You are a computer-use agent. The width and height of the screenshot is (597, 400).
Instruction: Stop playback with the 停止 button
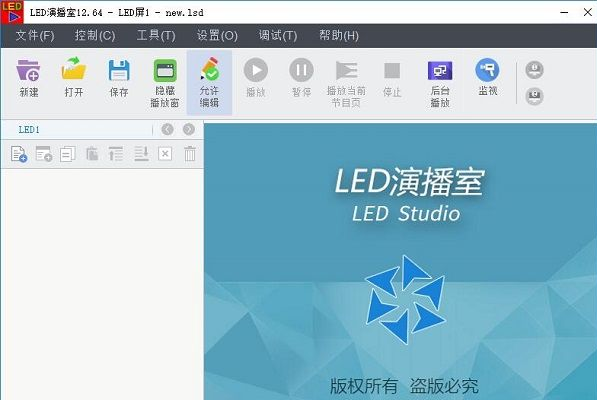pos(392,79)
